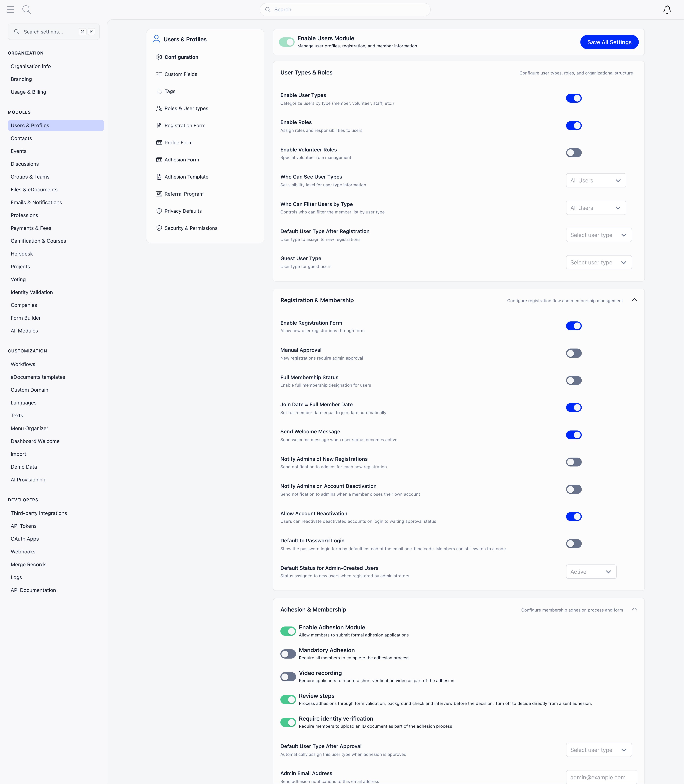Toggle the Enable Users Module switch
684x784 pixels.
(287, 42)
